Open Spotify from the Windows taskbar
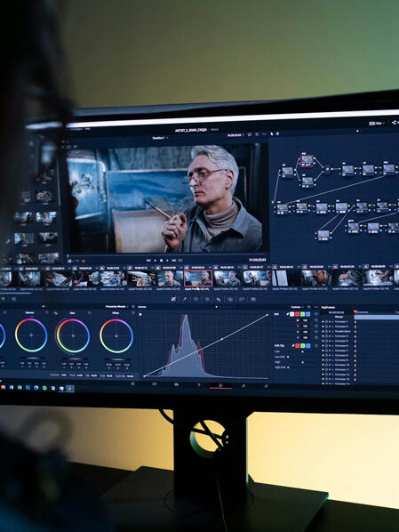The width and height of the screenshot is (399, 532). tap(44, 388)
